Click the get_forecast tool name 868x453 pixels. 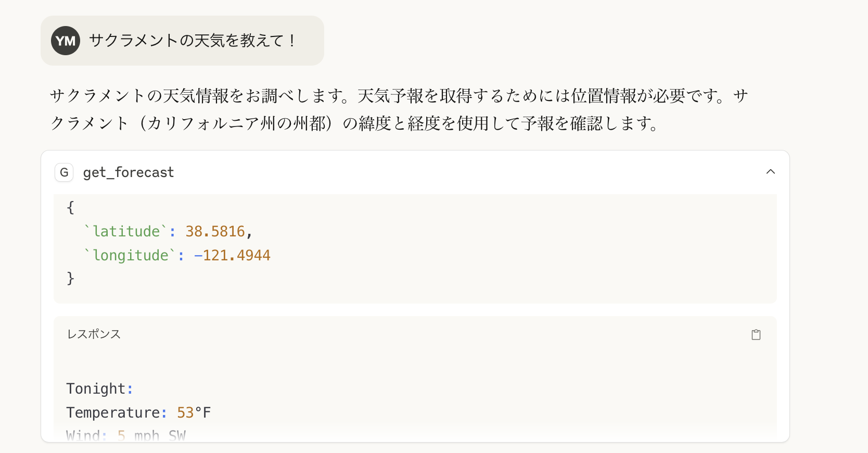click(x=129, y=172)
